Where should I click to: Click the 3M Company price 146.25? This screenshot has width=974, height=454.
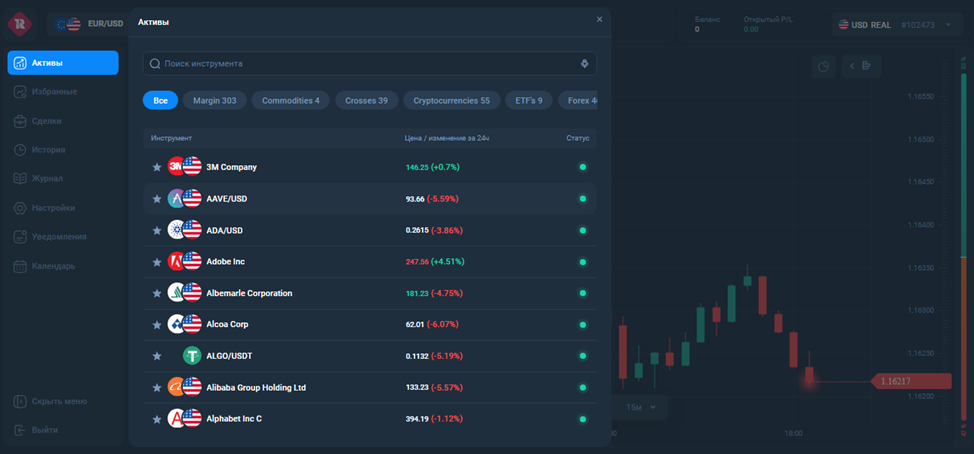click(417, 167)
